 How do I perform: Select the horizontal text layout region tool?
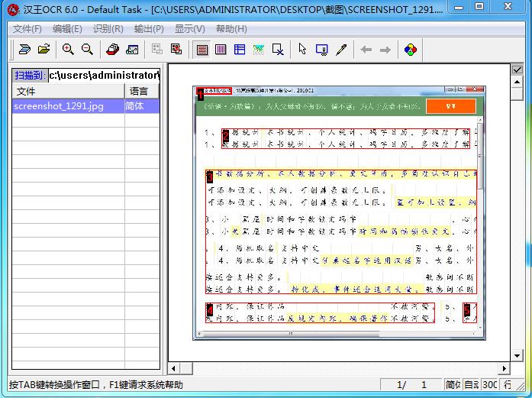(x=202, y=50)
